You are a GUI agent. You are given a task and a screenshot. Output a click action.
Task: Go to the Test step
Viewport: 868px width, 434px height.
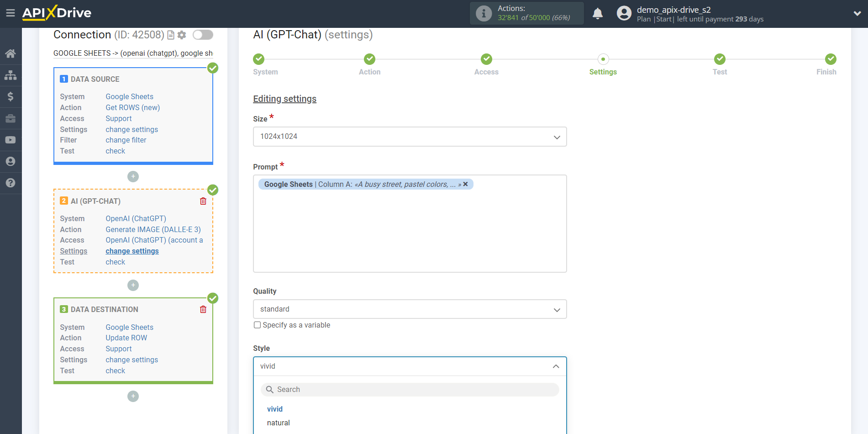point(720,59)
